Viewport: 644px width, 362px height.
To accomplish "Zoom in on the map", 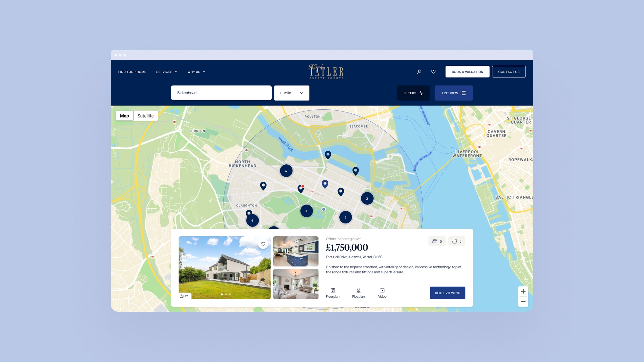I will pos(523,291).
